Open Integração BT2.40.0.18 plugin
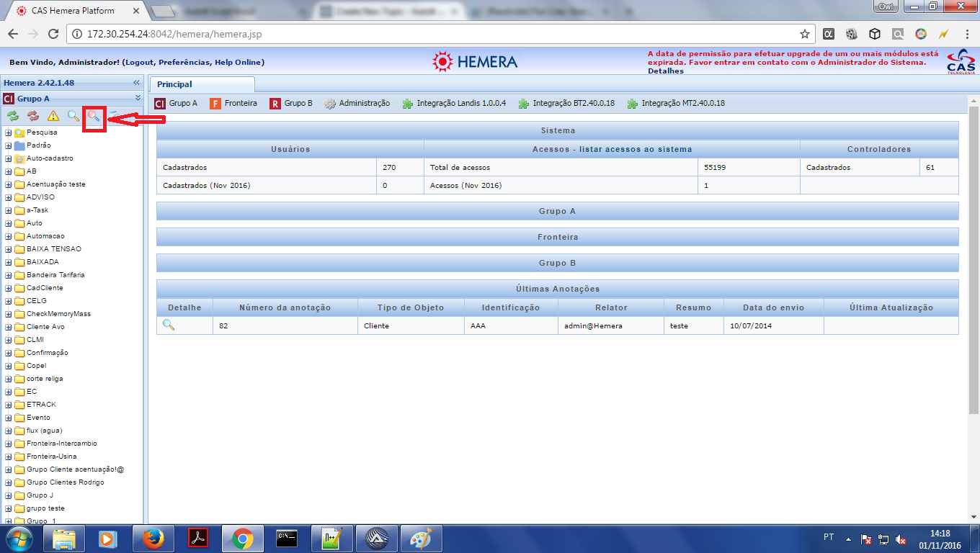Screen dimensions: 980x553 tap(567, 103)
